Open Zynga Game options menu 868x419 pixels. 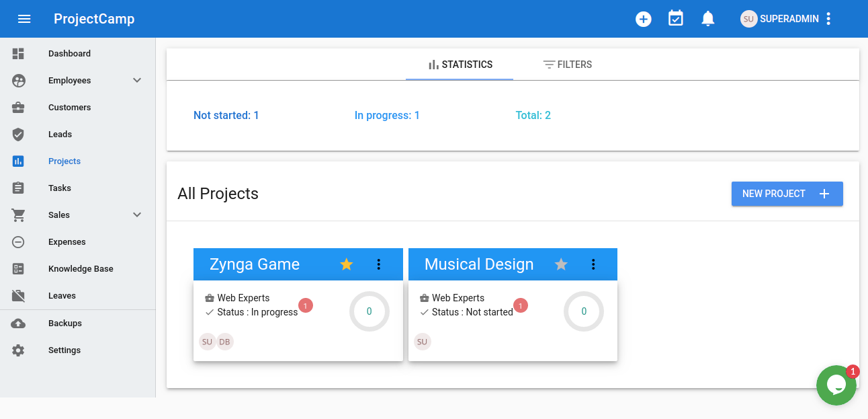click(x=379, y=264)
